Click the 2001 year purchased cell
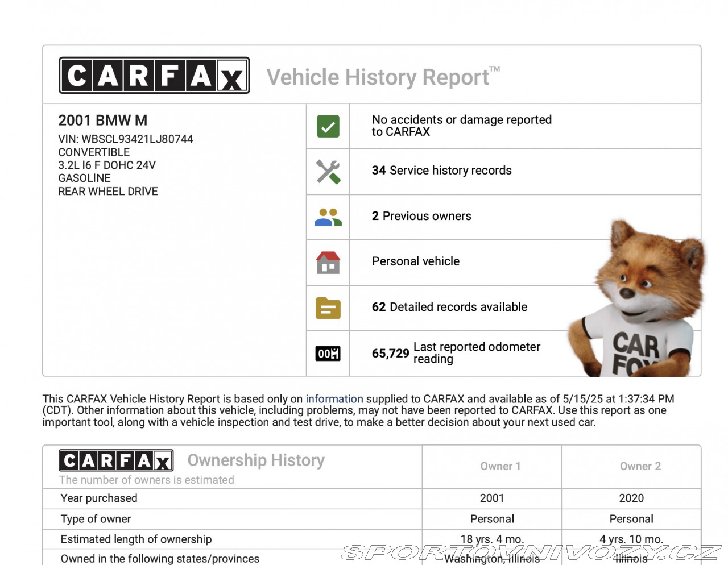The height and width of the screenshot is (565, 728). point(492,498)
